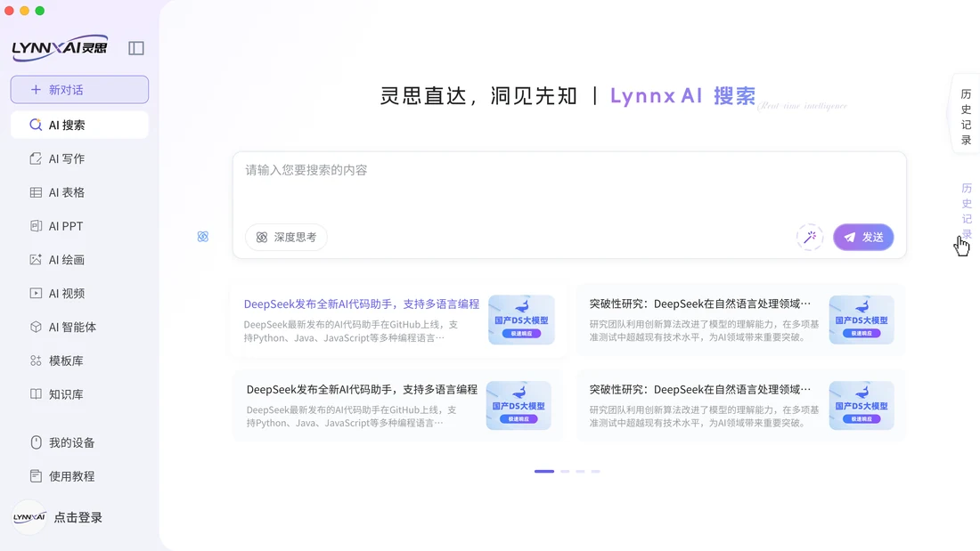The image size is (980, 551).
Task: Select the 我的设备 mouse icon
Action: pos(36,442)
